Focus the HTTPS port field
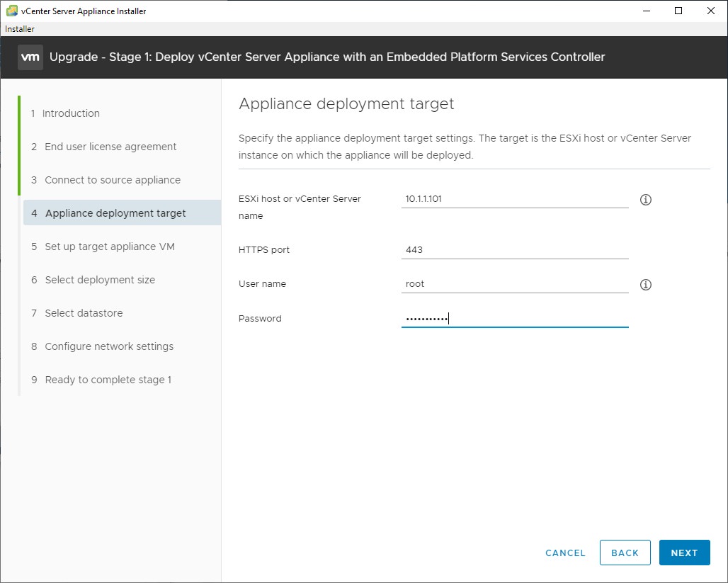Viewport: 728px width, 583px height. point(515,250)
